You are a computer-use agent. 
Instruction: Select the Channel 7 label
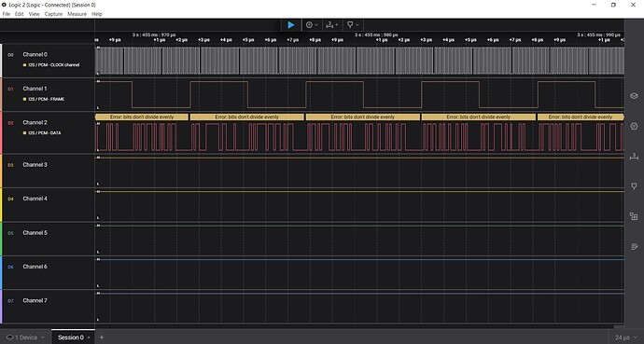[x=35, y=300]
